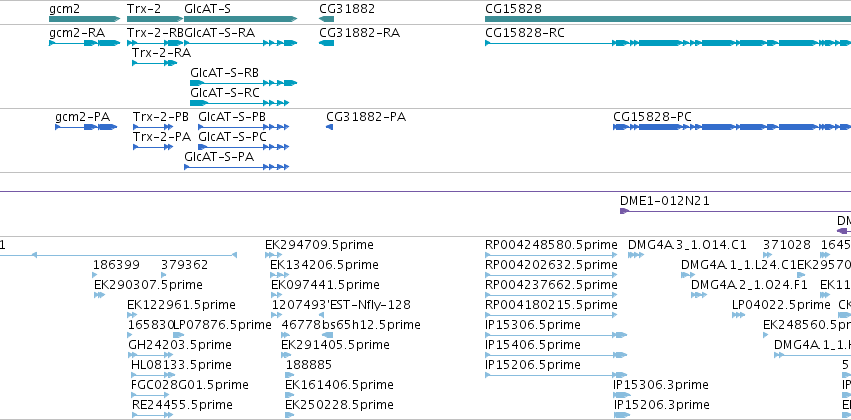
Task: Click the EST-Nfly-128 label
Action: click(x=370, y=305)
